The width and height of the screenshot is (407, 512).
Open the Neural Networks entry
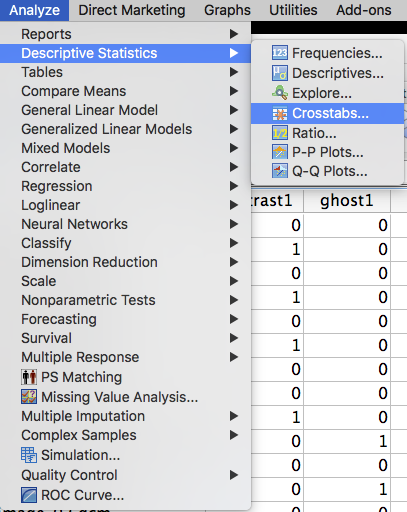pyautogui.click(x=125, y=224)
